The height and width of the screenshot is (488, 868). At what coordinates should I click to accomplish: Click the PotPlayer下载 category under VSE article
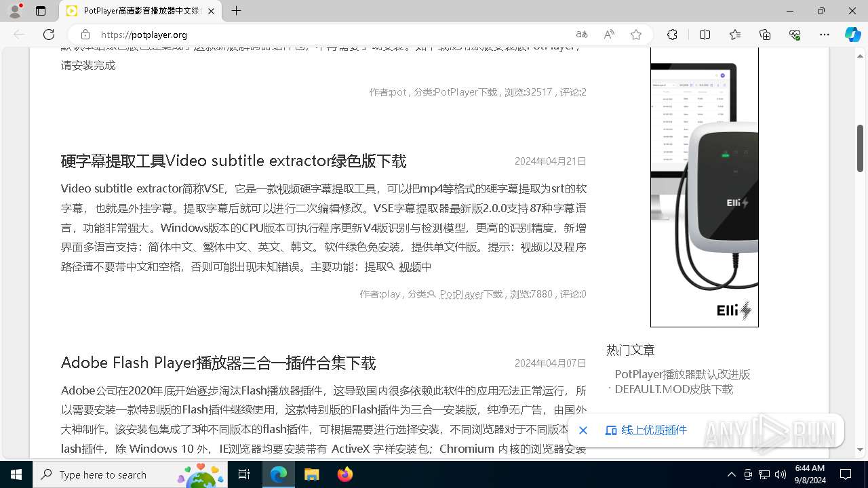tap(471, 294)
